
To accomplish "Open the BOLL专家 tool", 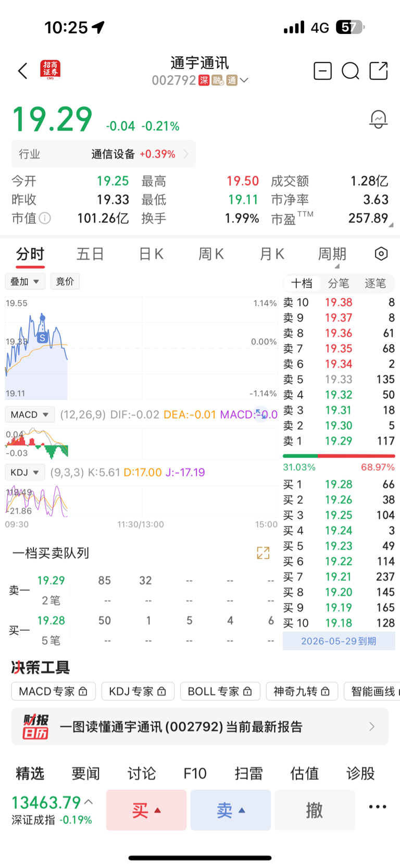I will click(x=220, y=691).
